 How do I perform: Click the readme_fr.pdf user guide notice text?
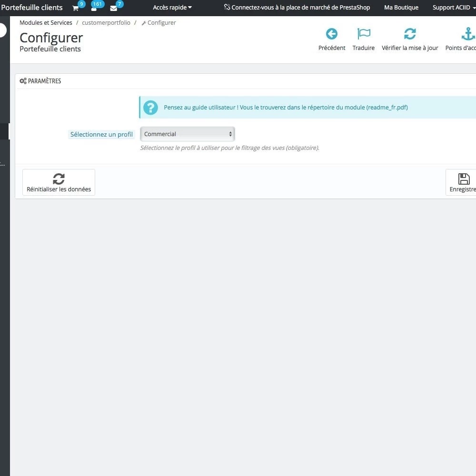pos(286,108)
